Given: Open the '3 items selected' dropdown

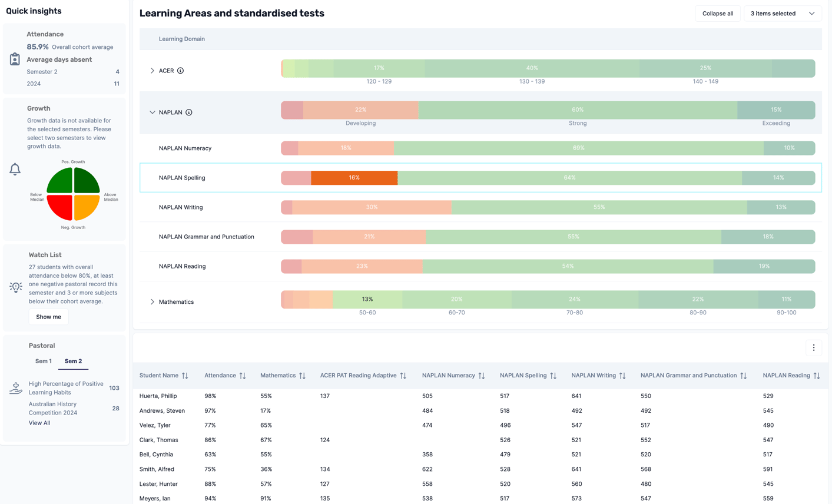Looking at the screenshot, I should click(x=783, y=14).
